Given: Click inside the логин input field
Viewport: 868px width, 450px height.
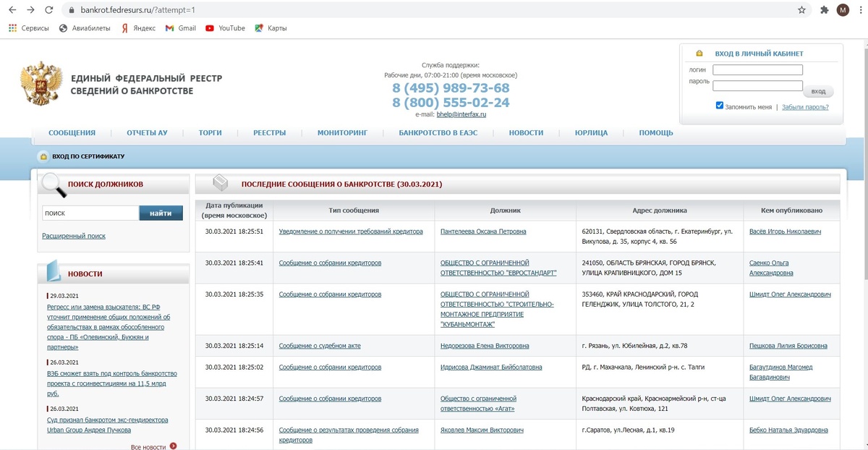Looking at the screenshot, I should coord(757,69).
